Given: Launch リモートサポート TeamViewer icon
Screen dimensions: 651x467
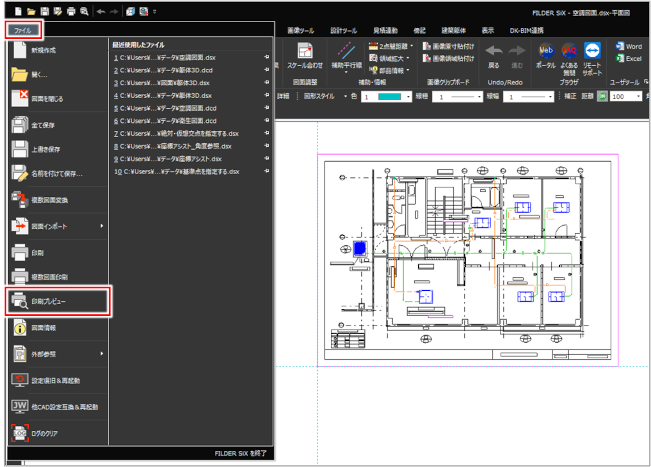Looking at the screenshot, I should tap(594, 50).
